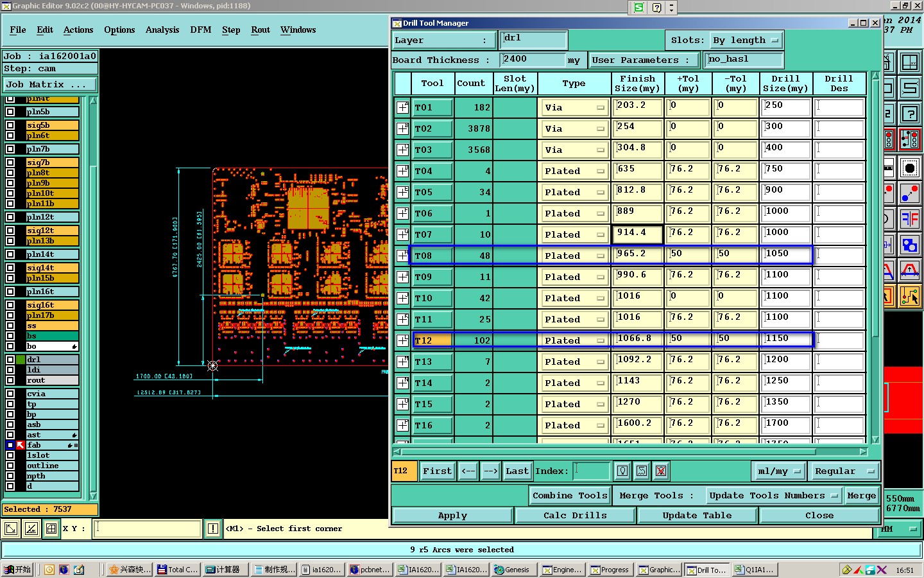
Task: Click the question mark help tool icon
Action: 910,114
